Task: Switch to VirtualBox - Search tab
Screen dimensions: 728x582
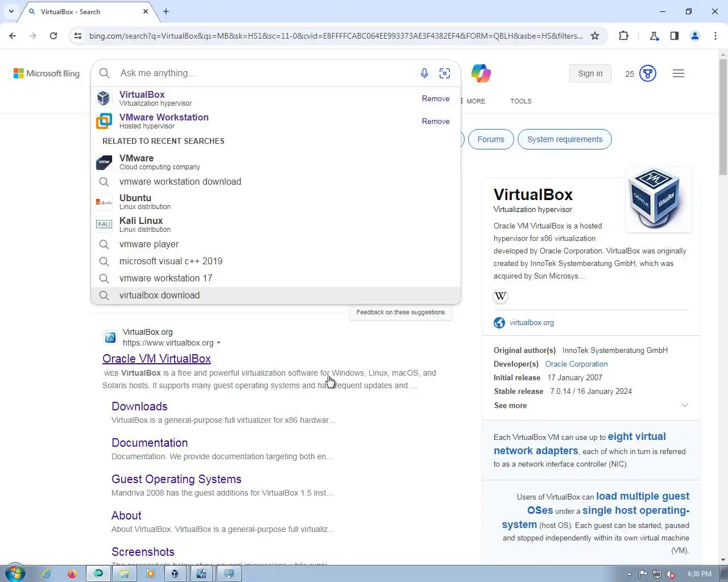Action: [85, 11]
